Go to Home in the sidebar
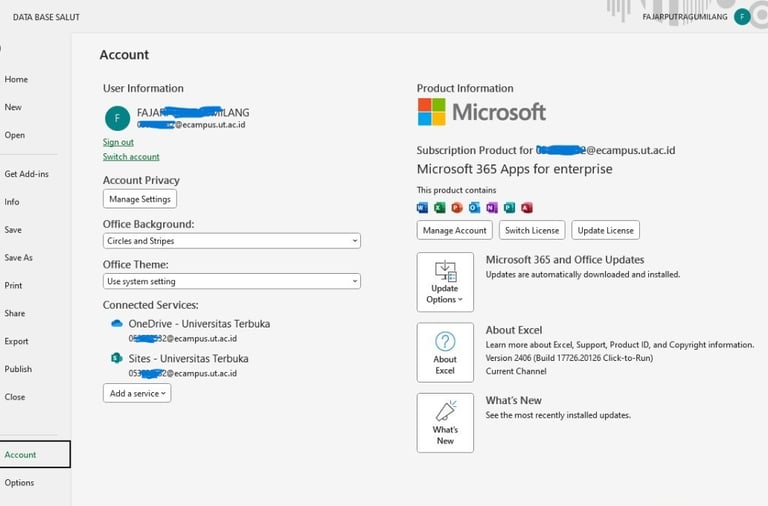The image size is (768, 506). click(16, 79)
